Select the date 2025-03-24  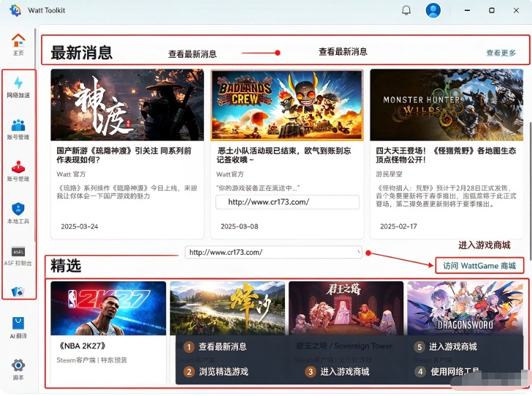(80, 226)
